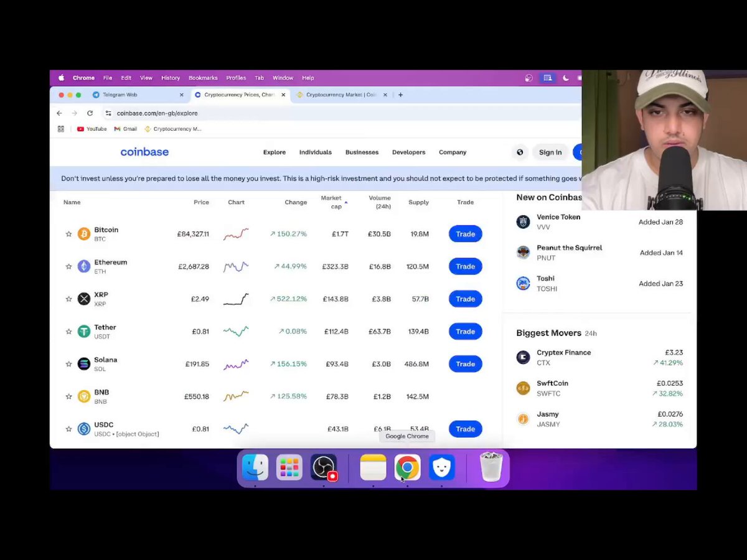The height and width of the screenshot is (560, 747).
Task: Sort table by Volume (24h) column
Action: [379, 202]
